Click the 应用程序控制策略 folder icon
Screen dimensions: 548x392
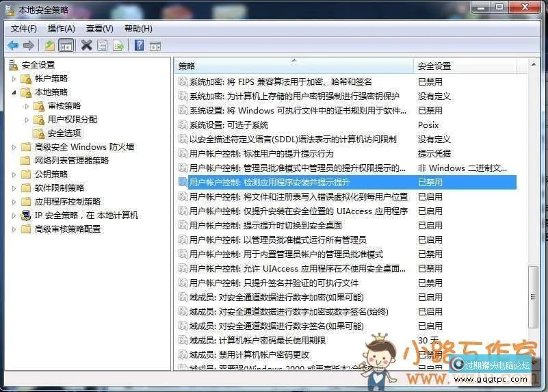click(x=26, y=202)
